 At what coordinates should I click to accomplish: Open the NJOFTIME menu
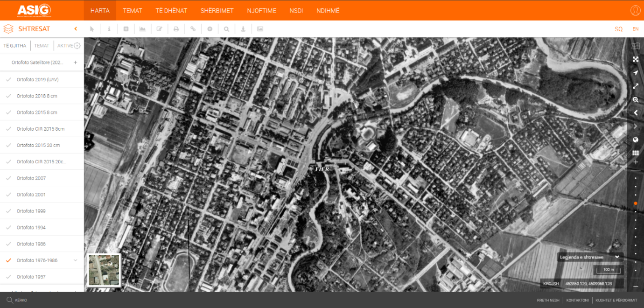pyautogui.click(x=261, y=10)
